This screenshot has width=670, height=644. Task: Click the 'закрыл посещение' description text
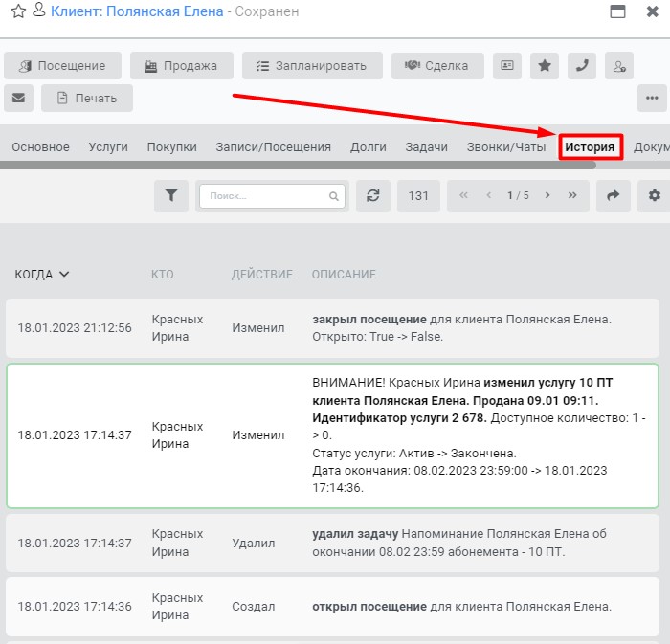(369, 320)
